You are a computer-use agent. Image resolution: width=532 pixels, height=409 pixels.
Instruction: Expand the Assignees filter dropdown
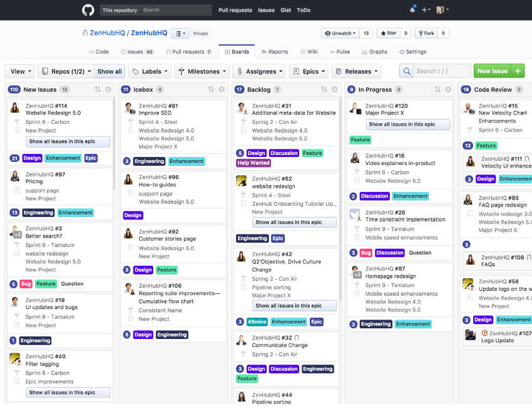(259, 71)
